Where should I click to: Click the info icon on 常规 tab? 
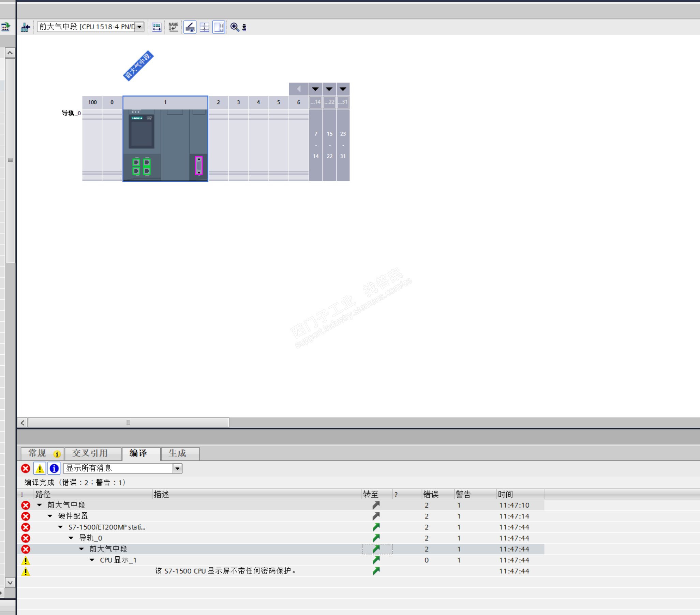click(57, 454)
